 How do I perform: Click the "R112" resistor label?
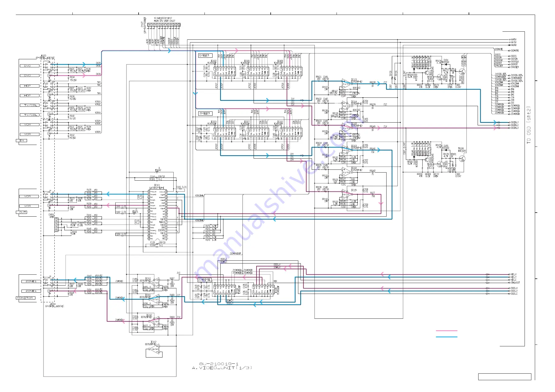tap(72, 135)
